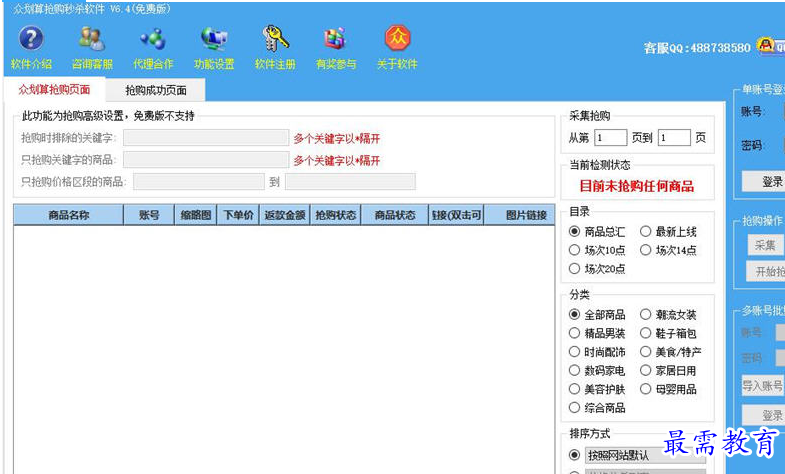Screen dimensions: 785x474
Task: Click the 从第 start page input field
Action: (610, 138)
